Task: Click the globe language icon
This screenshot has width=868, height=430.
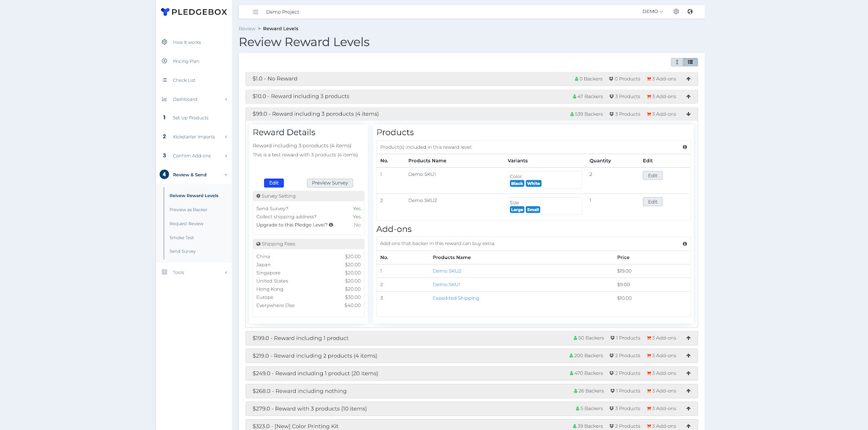Action: pos(690,11)
